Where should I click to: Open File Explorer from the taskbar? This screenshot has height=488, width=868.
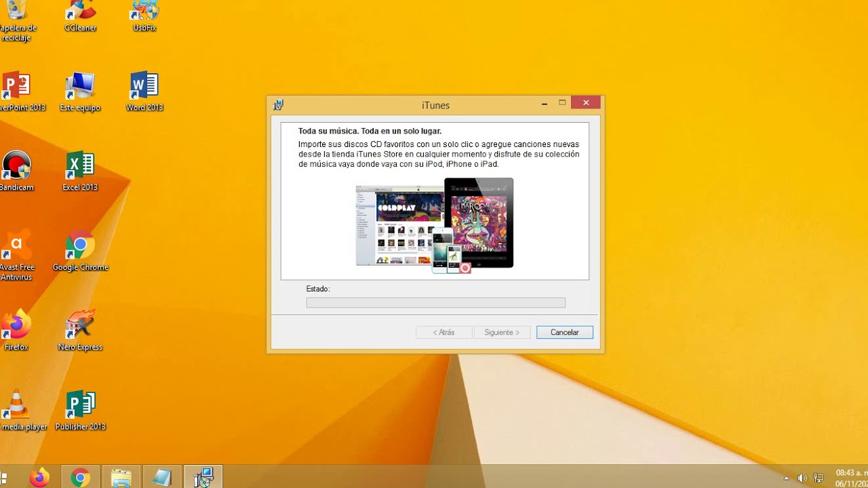121,477
